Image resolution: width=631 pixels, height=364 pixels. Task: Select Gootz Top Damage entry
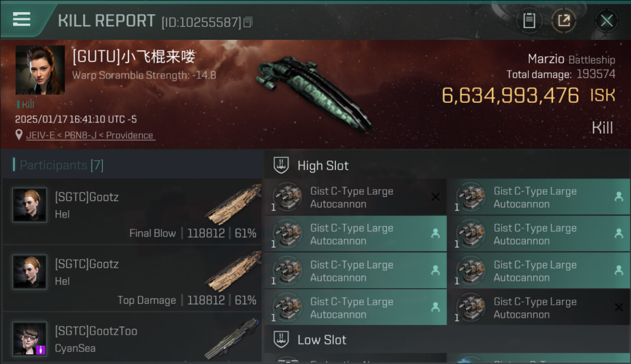(x=132, y=278)
